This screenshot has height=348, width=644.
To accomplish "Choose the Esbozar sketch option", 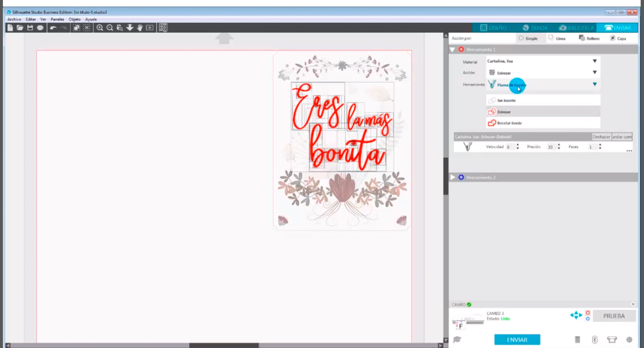I will coord(543,112).
